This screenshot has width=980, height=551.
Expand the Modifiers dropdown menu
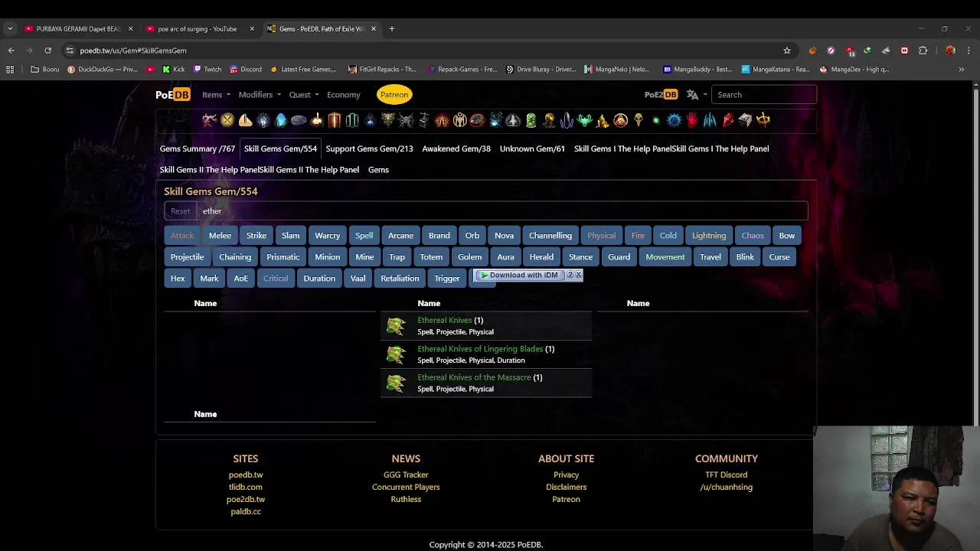[x=260, y=95]
